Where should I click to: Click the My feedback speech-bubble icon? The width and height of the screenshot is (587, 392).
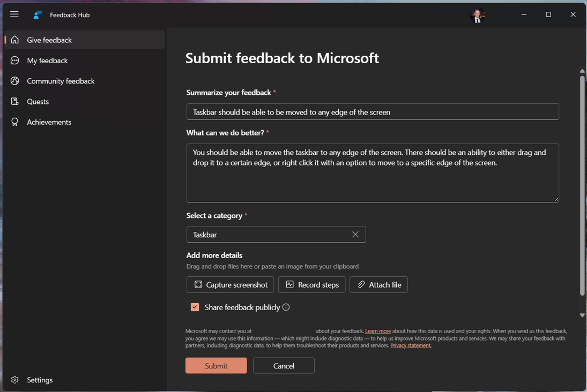[14, 60]
